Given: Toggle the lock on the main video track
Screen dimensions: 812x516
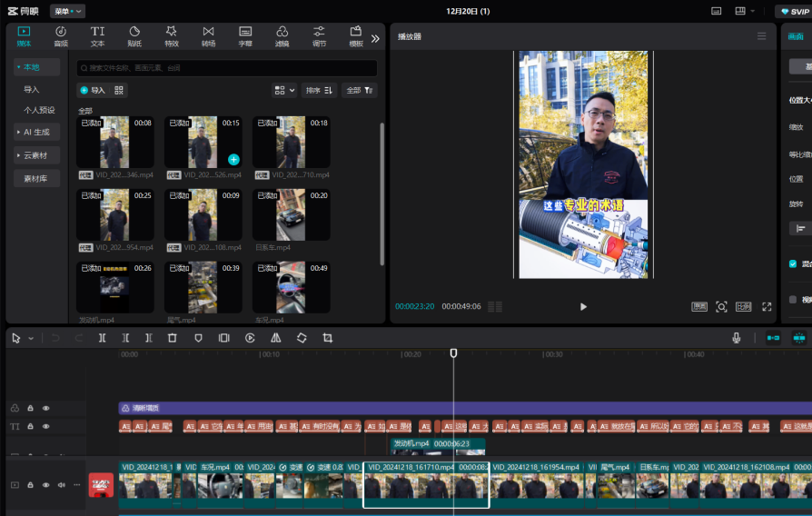Looking at the screenshot, I should [30, 485].
